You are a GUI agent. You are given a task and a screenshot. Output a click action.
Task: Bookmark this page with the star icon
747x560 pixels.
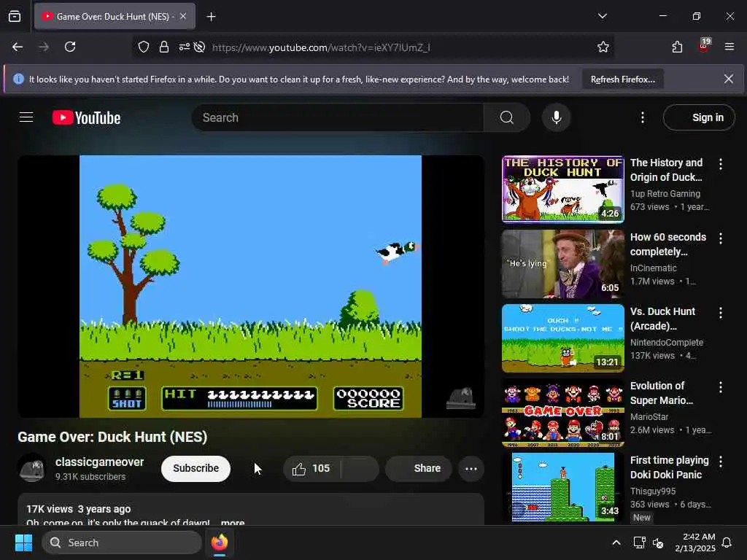pos(603,47)
